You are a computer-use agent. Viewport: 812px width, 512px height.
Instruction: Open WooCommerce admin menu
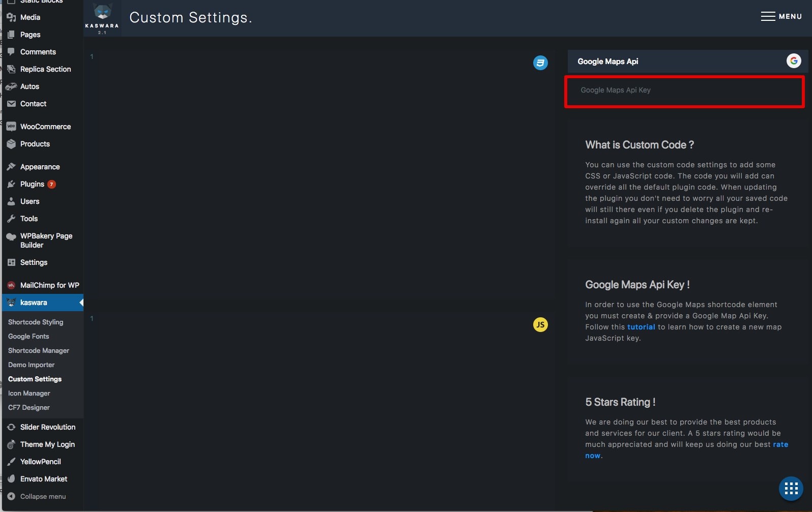[x=43, y=127]
